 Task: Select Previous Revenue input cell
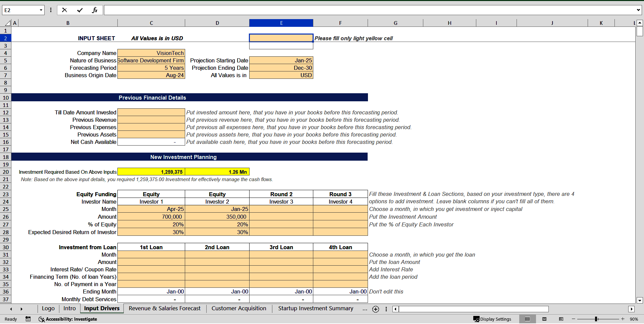[x=151, y=120]
